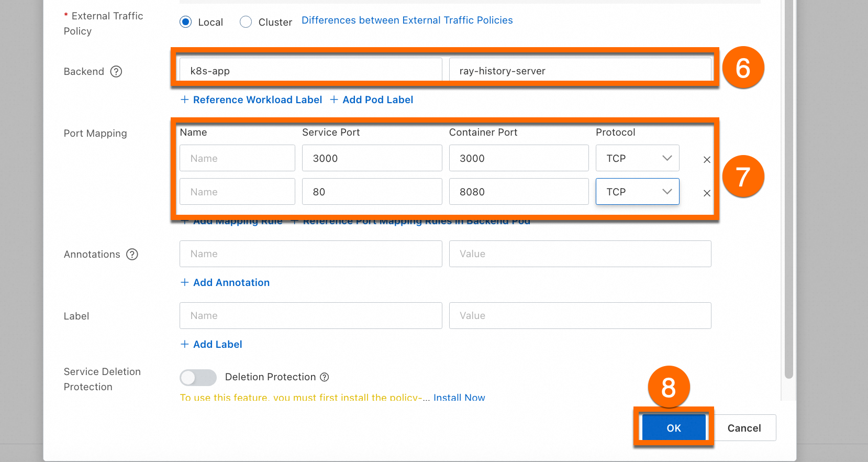Click the Label Name input field
Viewport: 868px width, 462px height.
pos(310,315)
